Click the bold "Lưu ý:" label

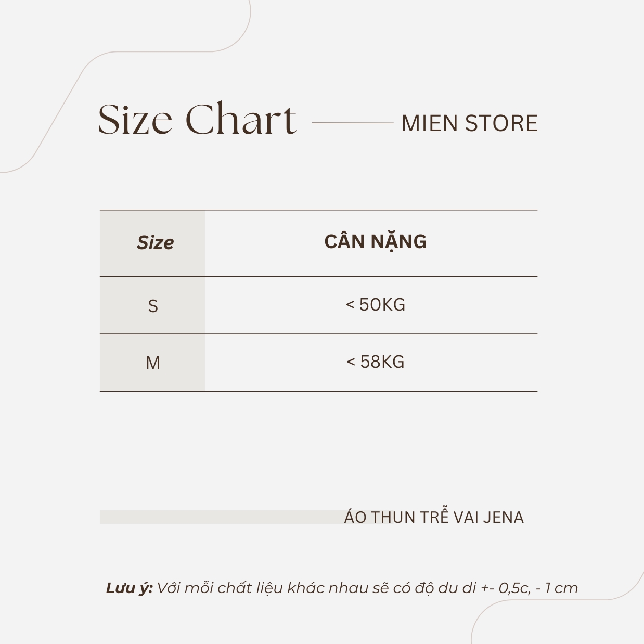[x=129, y=588]
